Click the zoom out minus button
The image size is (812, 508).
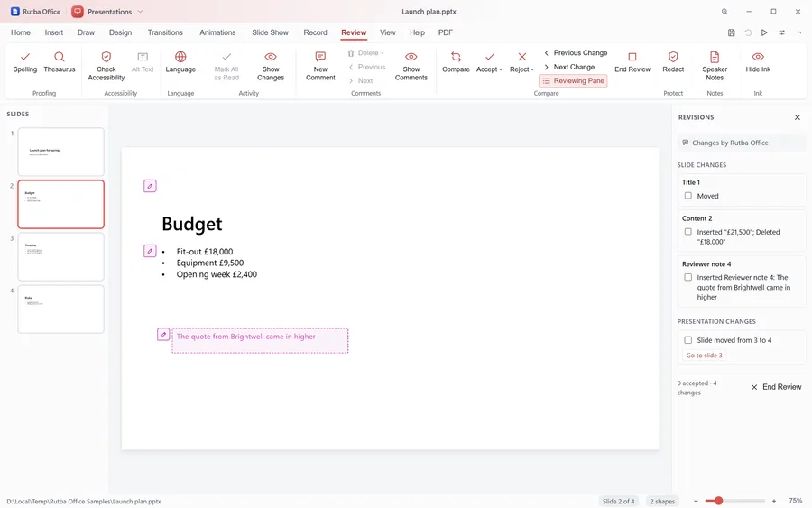[x=696, y=501]
